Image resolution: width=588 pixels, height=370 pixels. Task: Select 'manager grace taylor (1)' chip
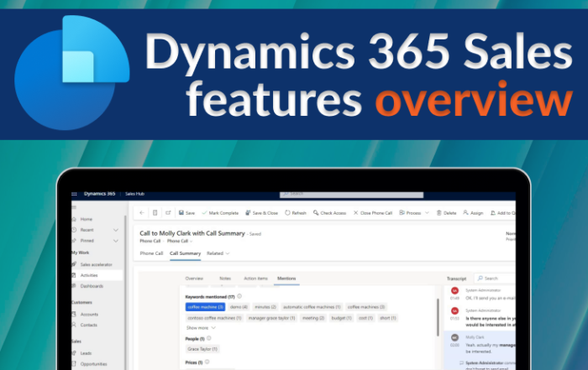point(272,318)
